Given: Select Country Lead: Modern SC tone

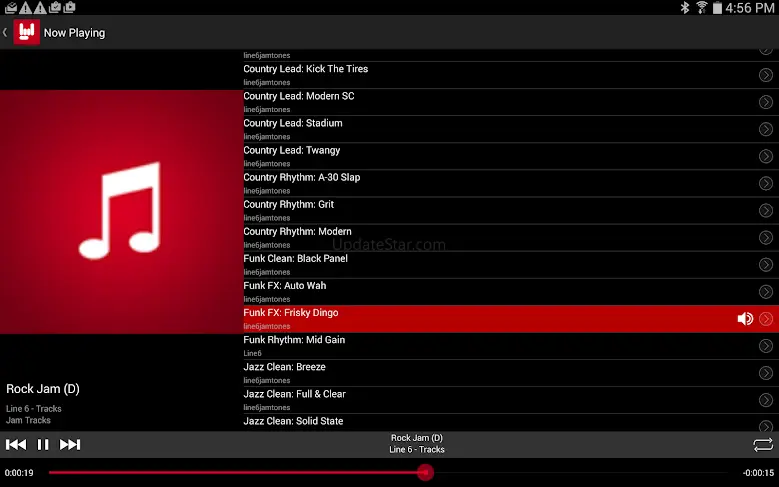Looking at the screenshot, I should 511,102.
